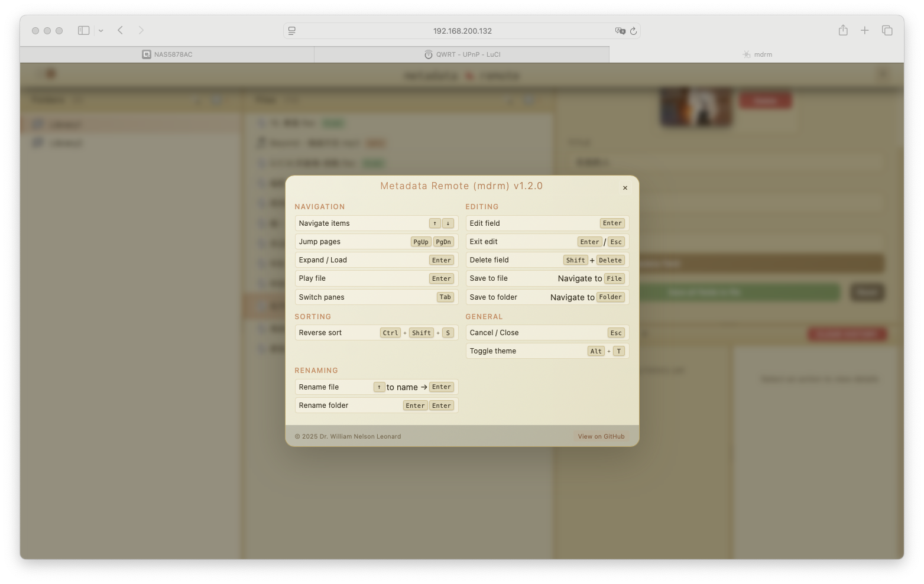Click the 192.168.200.132 address field
This screenshot has width=924, height=584.
462,31
